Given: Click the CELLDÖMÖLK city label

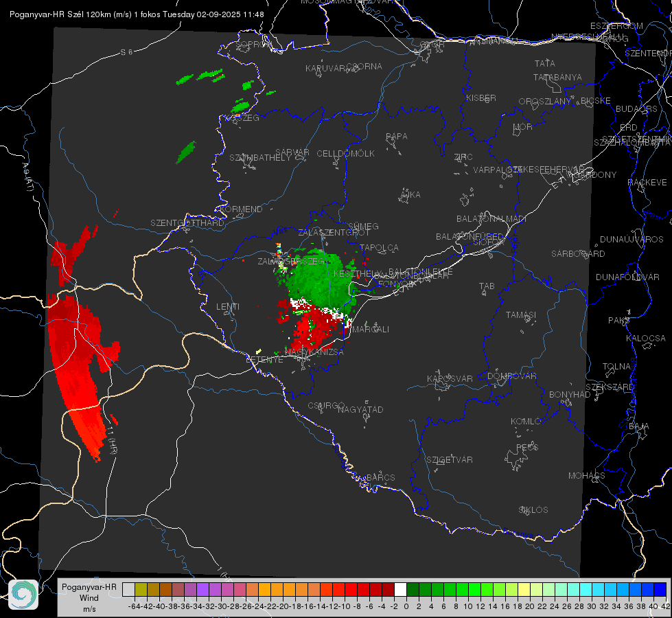Looking at the screenshot, I should pyautogui.click(x=345, y=154).
